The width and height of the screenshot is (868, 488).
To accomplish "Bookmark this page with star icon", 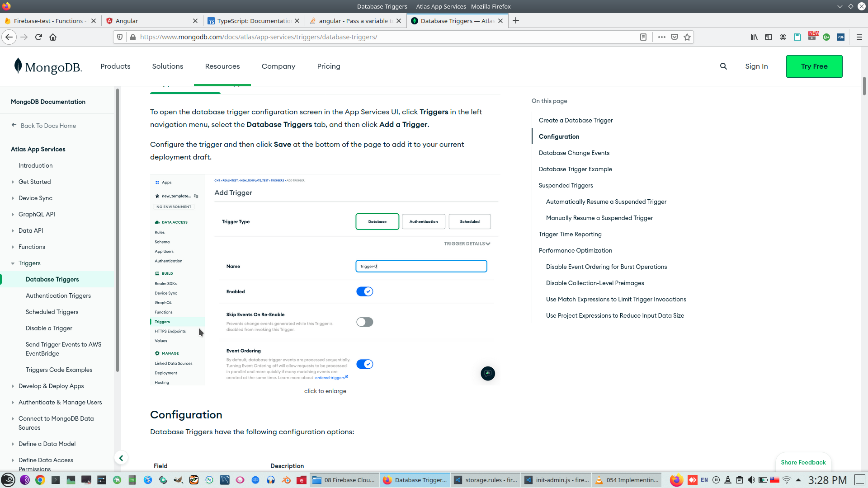I will tap(687, 37).
